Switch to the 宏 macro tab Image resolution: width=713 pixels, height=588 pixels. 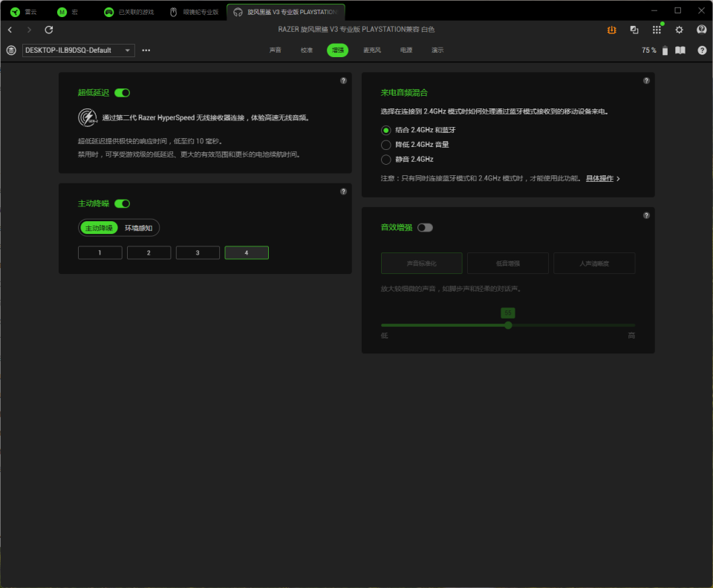pyautogui.click(x=68, y=13)
